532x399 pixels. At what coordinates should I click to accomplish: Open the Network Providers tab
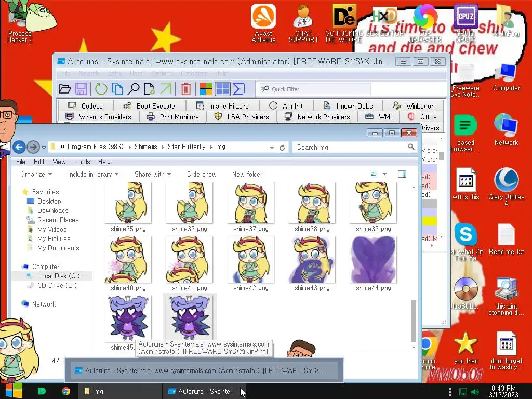(317, 117)
